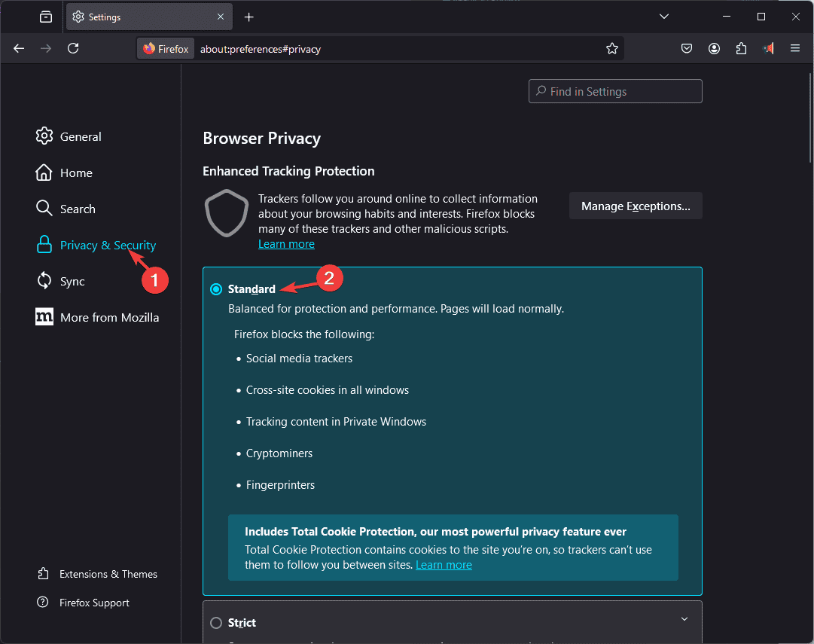Click the page vertical scrollbar

coord(810,118)
